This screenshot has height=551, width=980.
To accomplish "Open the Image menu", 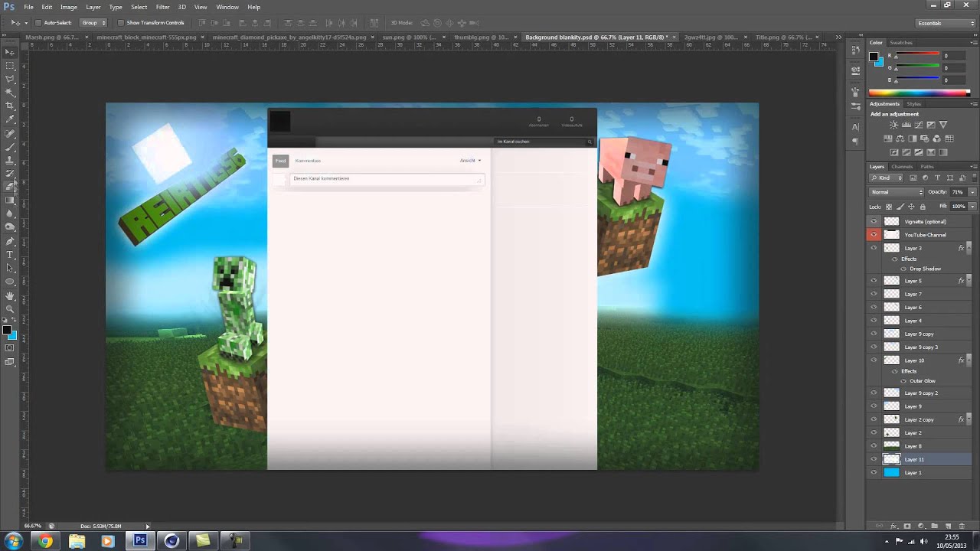I will 69,7.
